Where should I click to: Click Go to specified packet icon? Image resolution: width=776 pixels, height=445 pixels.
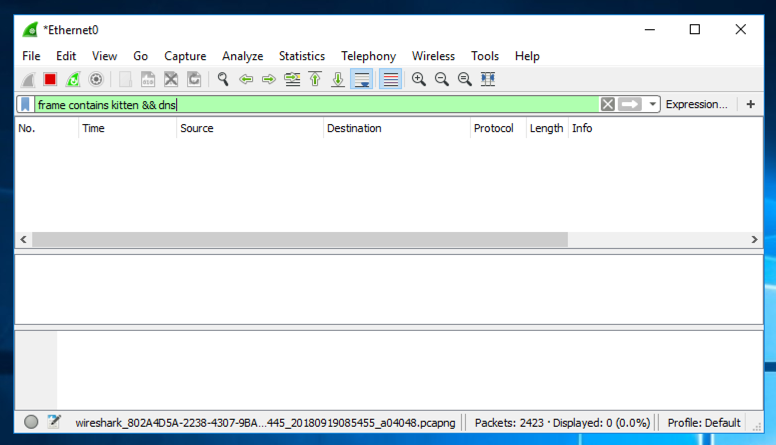(x=292, y=79)
